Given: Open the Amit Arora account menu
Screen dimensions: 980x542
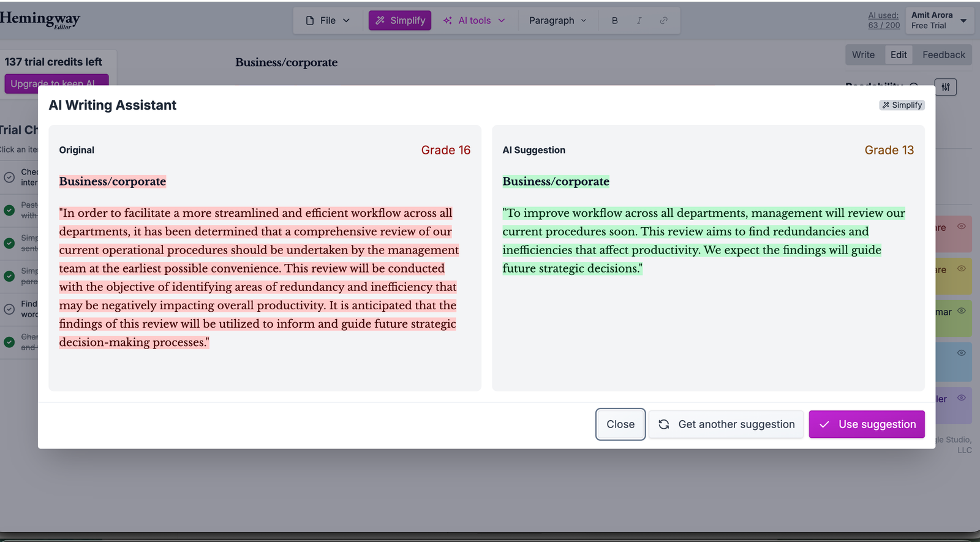Looking at the screenshot, I should tap(938, 20).
